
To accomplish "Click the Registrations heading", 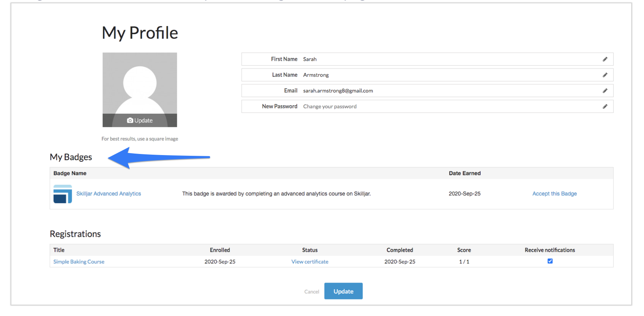I will tap(75, 234).
